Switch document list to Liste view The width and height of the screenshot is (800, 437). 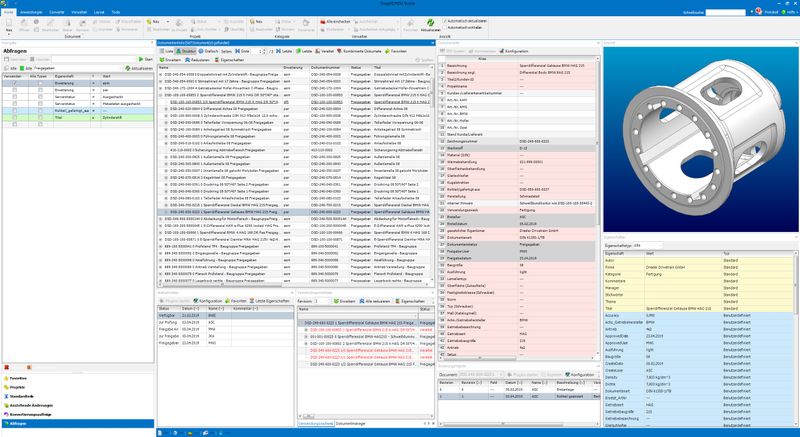(166, 52)
